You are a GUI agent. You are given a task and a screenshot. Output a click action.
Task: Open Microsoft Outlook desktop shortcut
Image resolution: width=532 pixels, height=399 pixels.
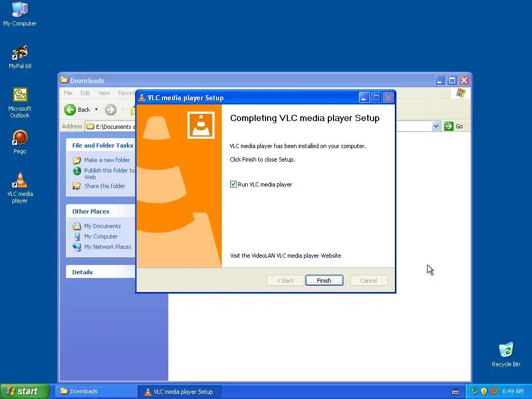20,103
